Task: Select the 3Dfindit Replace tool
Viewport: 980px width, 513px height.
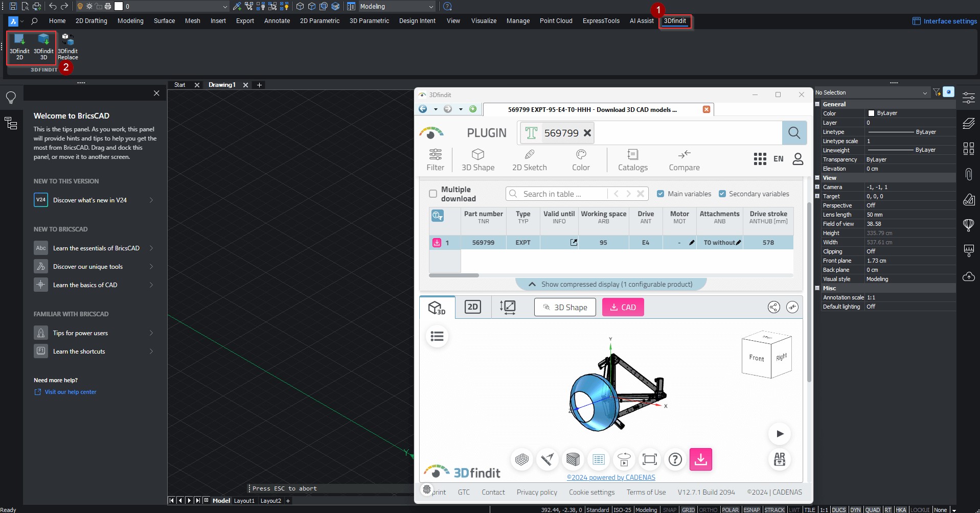Action: tap(67, 46)
